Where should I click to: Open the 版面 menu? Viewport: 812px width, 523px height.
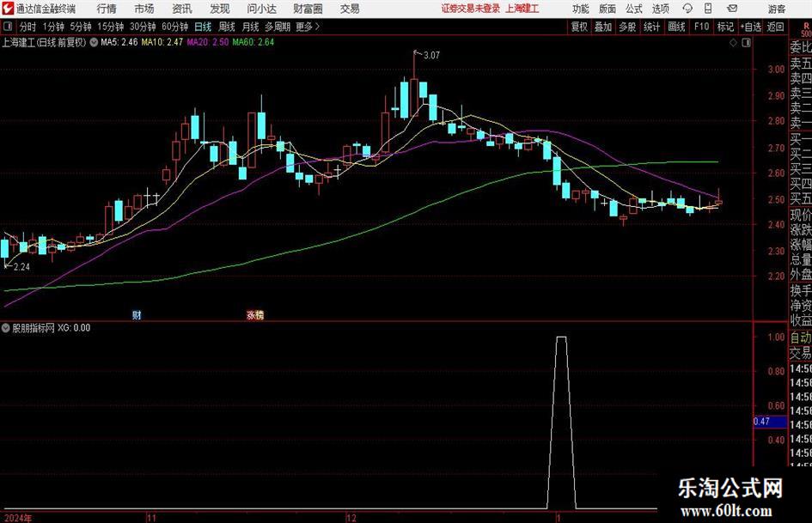(x=607, y=9)
